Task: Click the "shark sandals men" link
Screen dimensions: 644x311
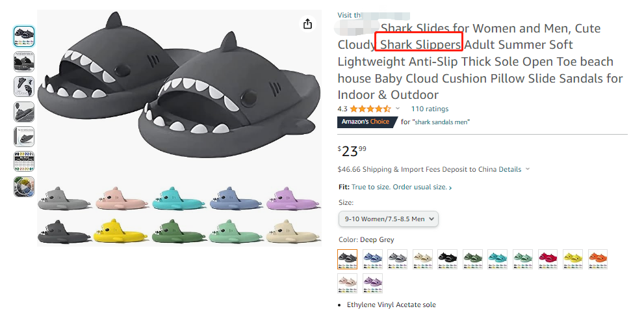Action: [x=442, y=122]
